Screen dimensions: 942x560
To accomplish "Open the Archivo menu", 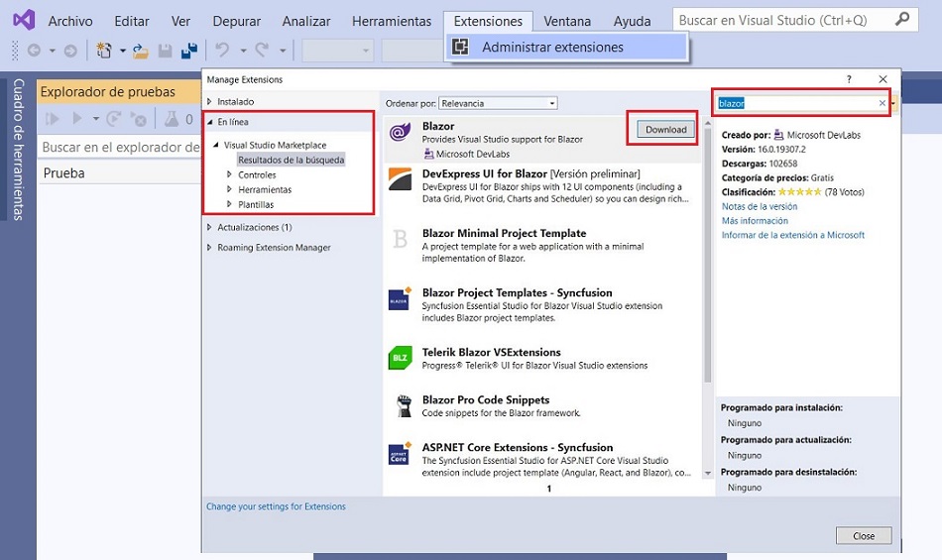I will click(70, 21).
